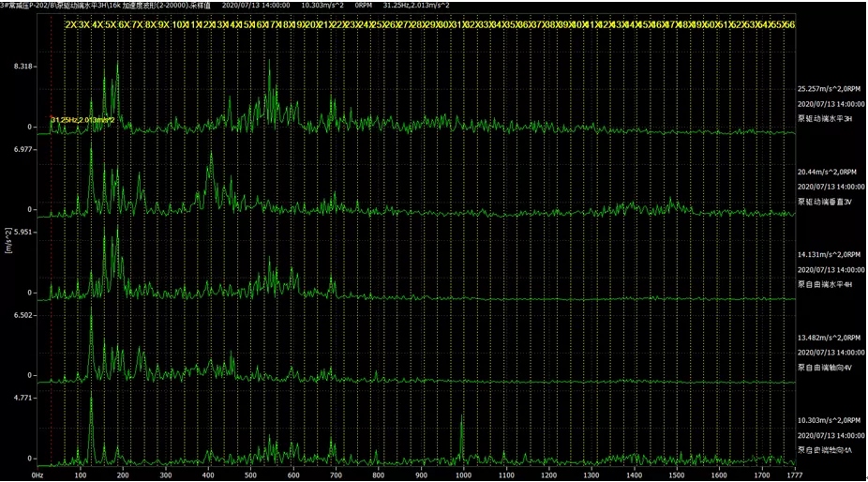Click the 2X harmonic marker label

pos(70,23)
